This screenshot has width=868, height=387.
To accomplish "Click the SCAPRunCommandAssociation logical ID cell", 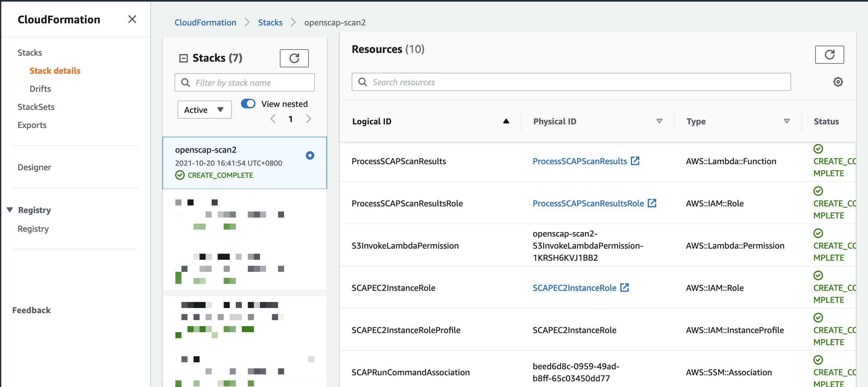I will pos(411,372).
